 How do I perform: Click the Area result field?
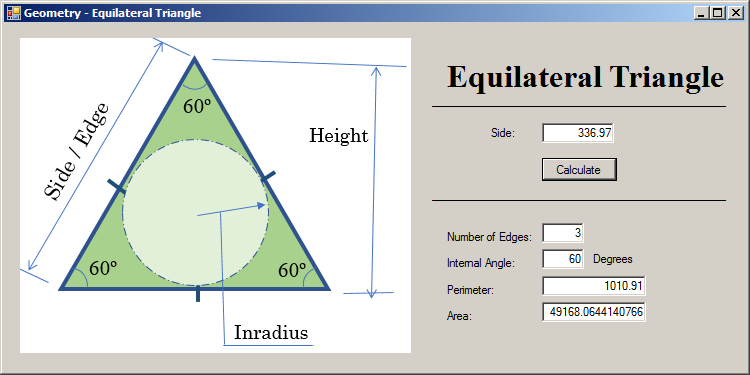click(x=594, y=312)
